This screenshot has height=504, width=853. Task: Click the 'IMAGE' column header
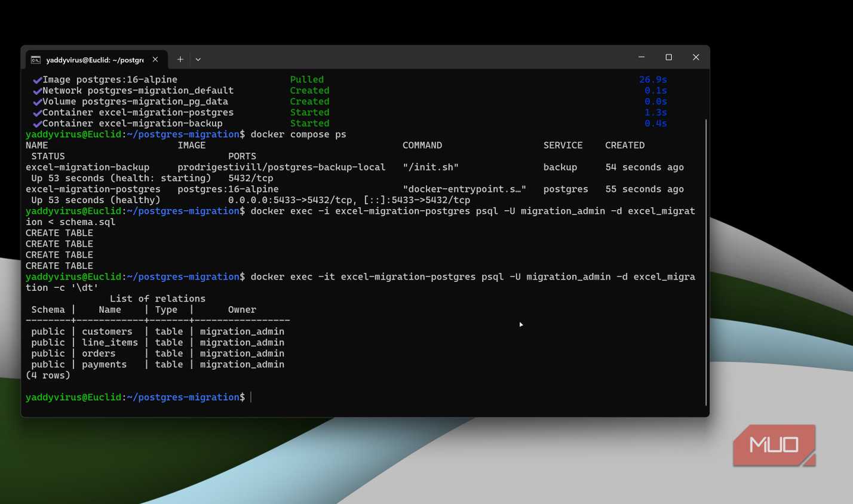click(x=191, y=145)
